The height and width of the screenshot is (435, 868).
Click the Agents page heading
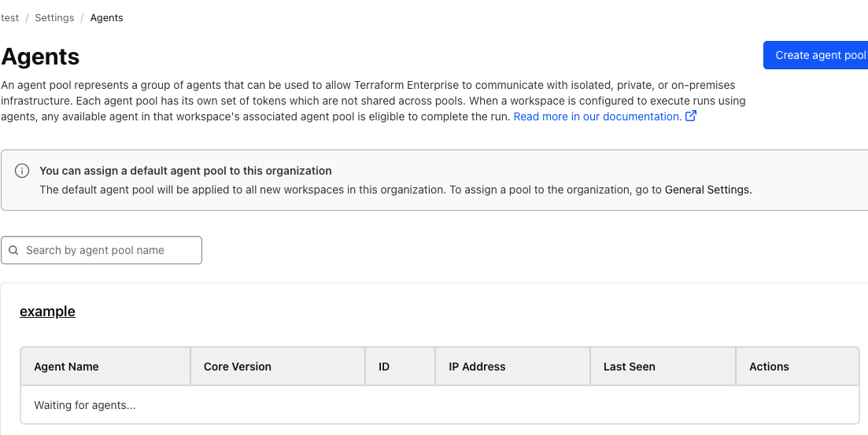point(41,57)
